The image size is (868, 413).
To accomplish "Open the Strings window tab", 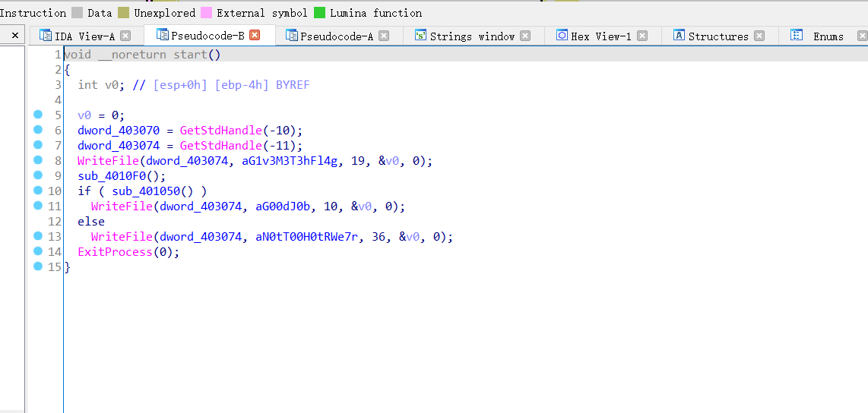I will point(472,36).
